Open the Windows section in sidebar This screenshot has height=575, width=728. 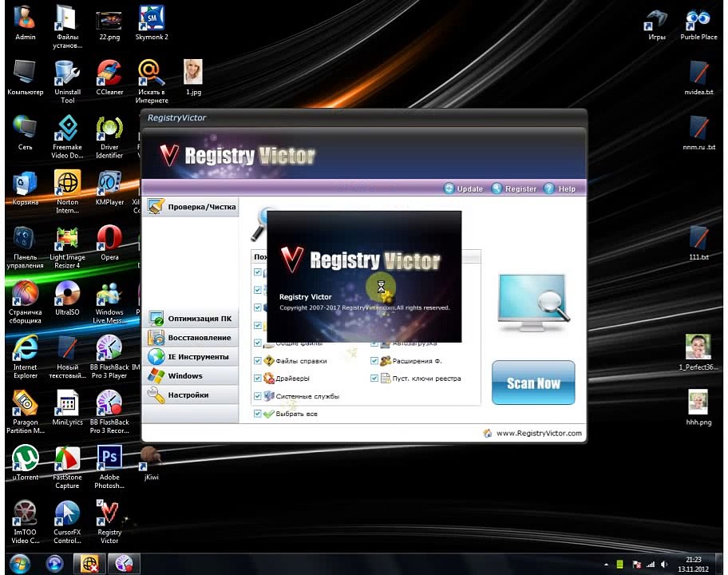coord(192,376)
